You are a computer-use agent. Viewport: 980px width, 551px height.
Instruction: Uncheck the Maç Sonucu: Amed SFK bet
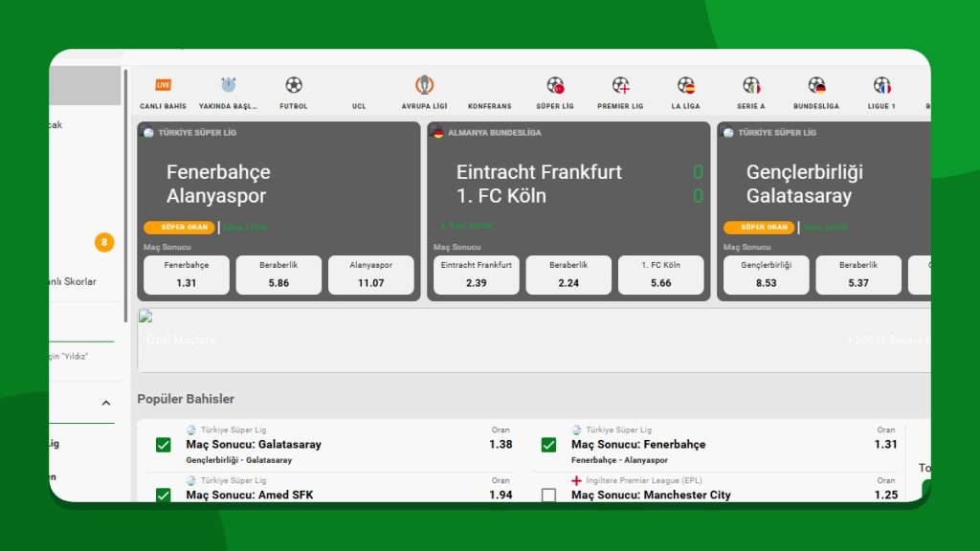[x=163, y=495]
